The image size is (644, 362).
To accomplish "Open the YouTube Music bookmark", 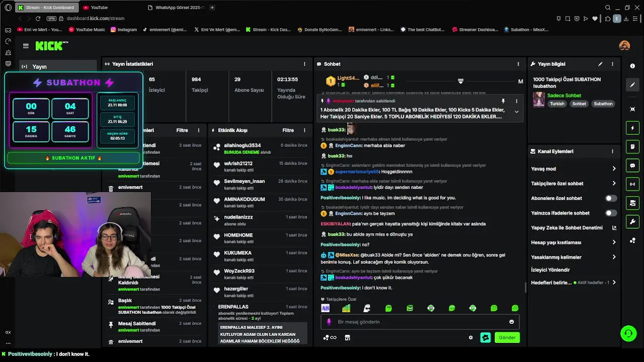I will pyautogui.click(x=87, y=30).
